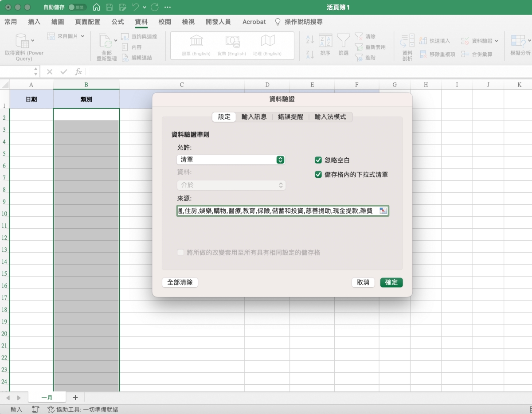Uncheck the 忽略空白 checkbox
Image resolution: width=532 pixels, height=414 pixels.
(318, 160)
